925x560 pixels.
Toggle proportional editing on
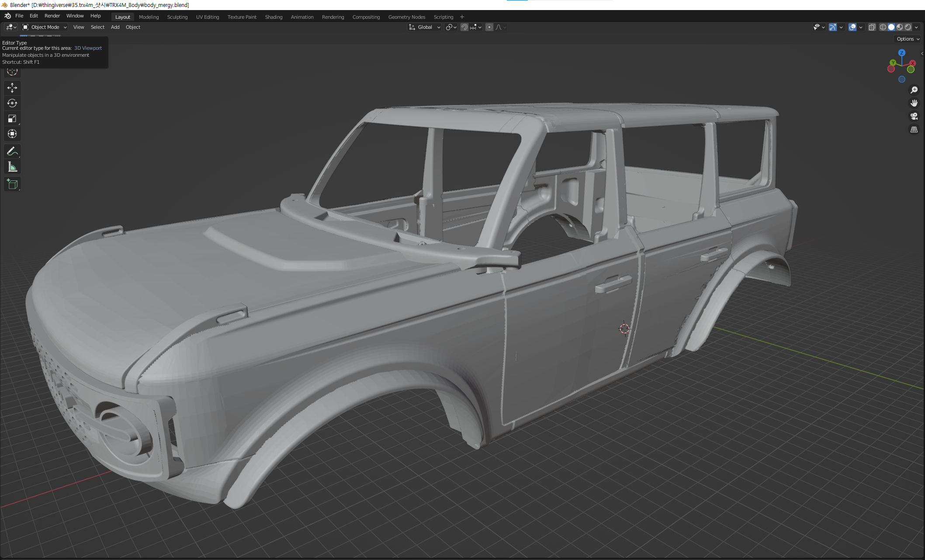489,27
